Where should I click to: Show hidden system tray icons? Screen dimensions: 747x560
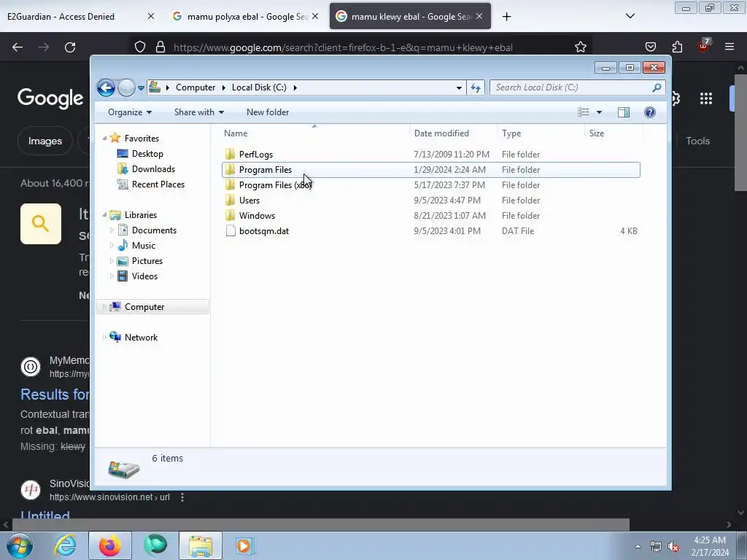638,546
